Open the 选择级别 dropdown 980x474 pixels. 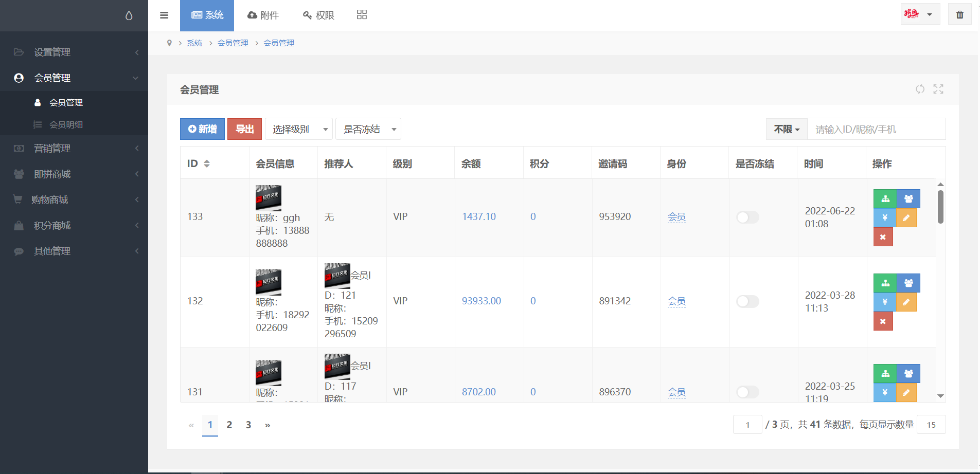coord(298,130)
